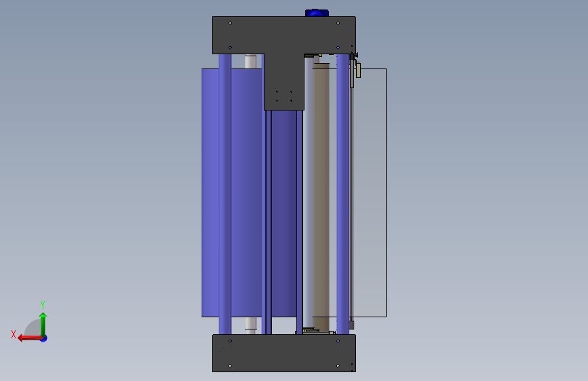The height and width of the screenshot is (381, 588).
Task: Select the dark bottom base plate
Action: pos(284,353)
